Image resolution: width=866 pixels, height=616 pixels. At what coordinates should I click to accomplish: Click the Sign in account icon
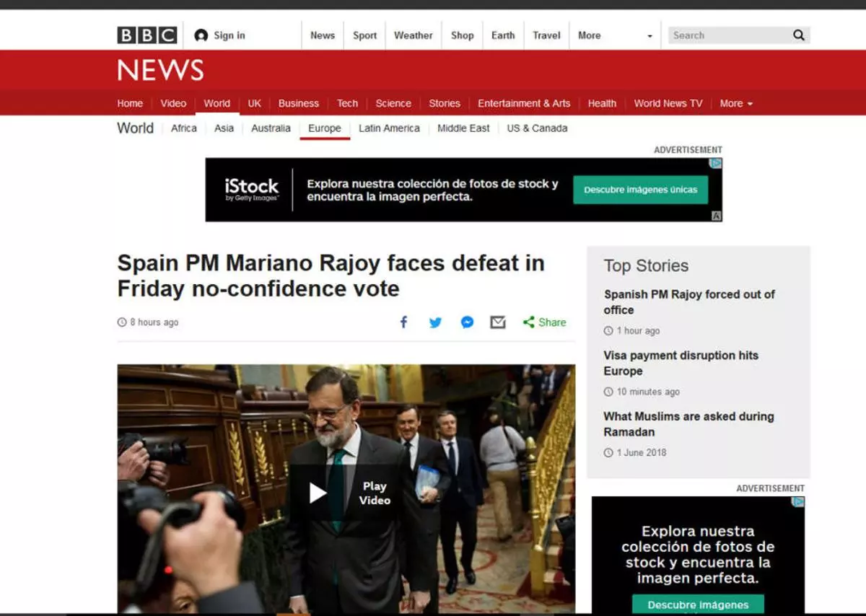click(201, 35)
